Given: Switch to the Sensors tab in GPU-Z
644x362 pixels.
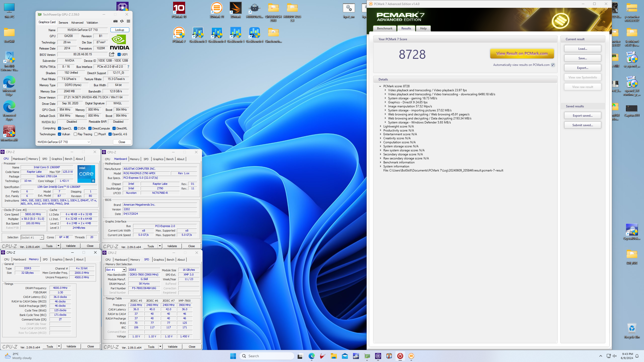Looking at the screenshot, I should [63, 22].
